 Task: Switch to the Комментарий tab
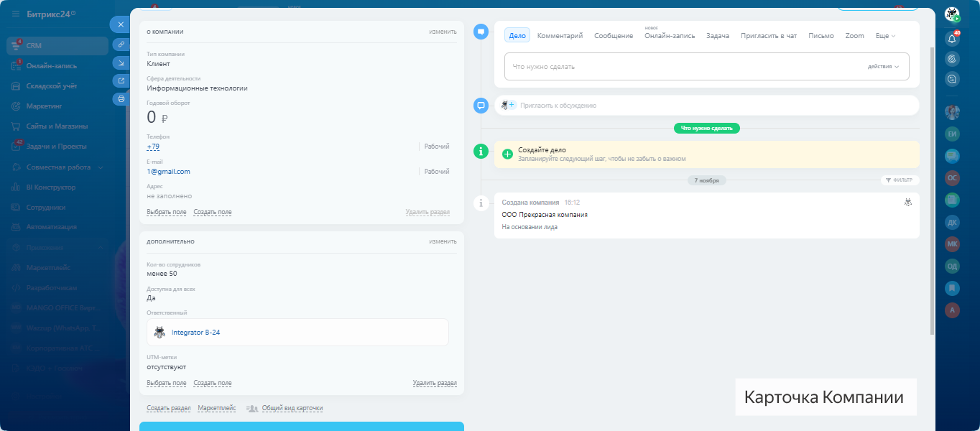(560, 36)
